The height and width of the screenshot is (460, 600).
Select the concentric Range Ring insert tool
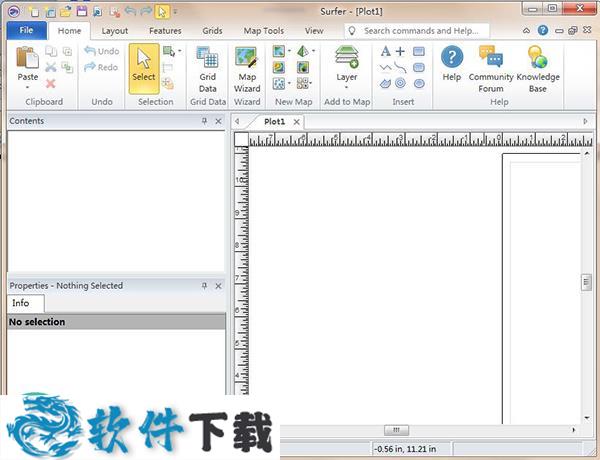(400, 83)
